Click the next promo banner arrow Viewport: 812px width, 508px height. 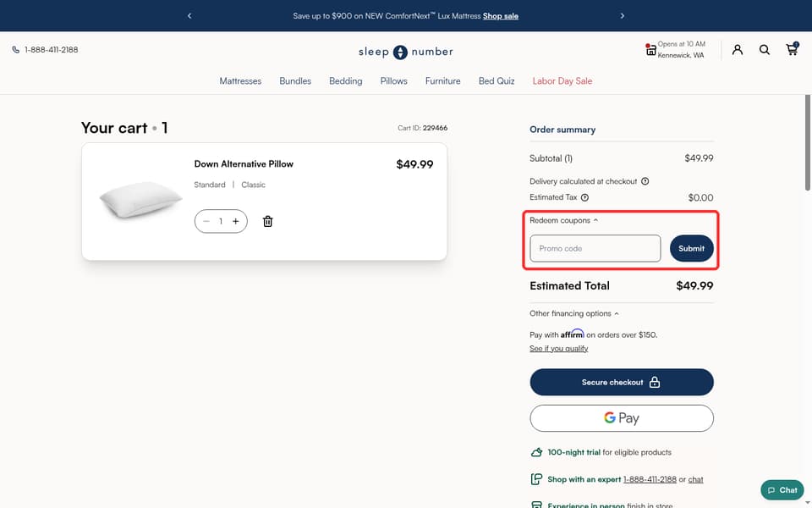[x=622, y=16]
